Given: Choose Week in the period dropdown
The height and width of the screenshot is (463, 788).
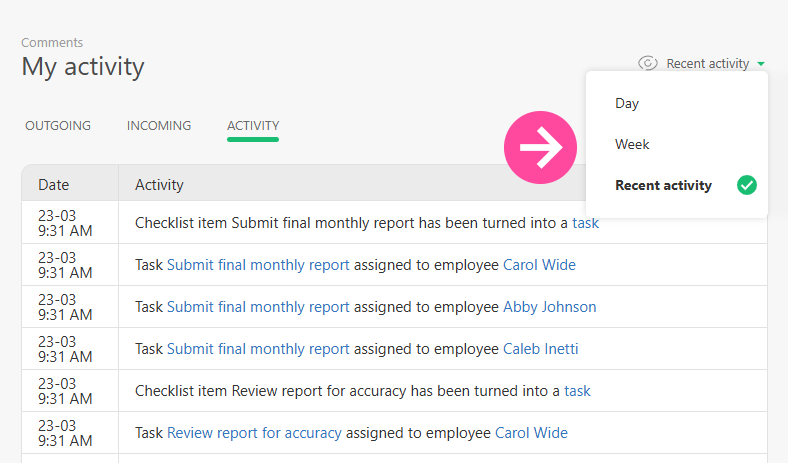Looking at the screenshot, I should pyautogui.click(x=632, y=144).
